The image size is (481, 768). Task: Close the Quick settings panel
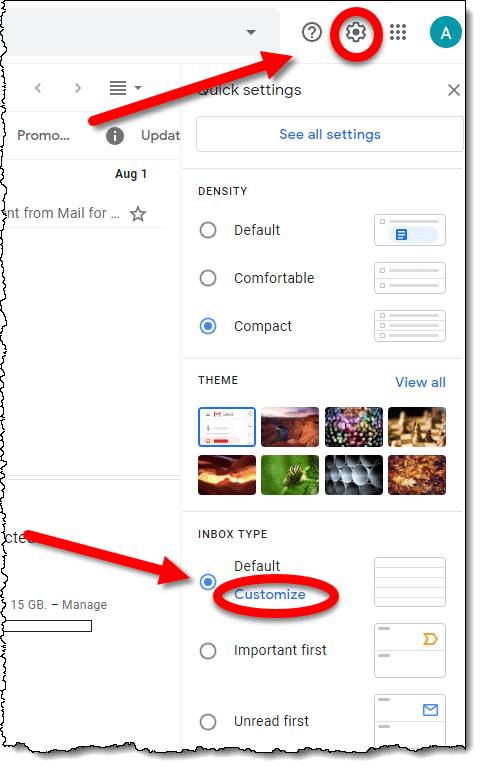454,90
